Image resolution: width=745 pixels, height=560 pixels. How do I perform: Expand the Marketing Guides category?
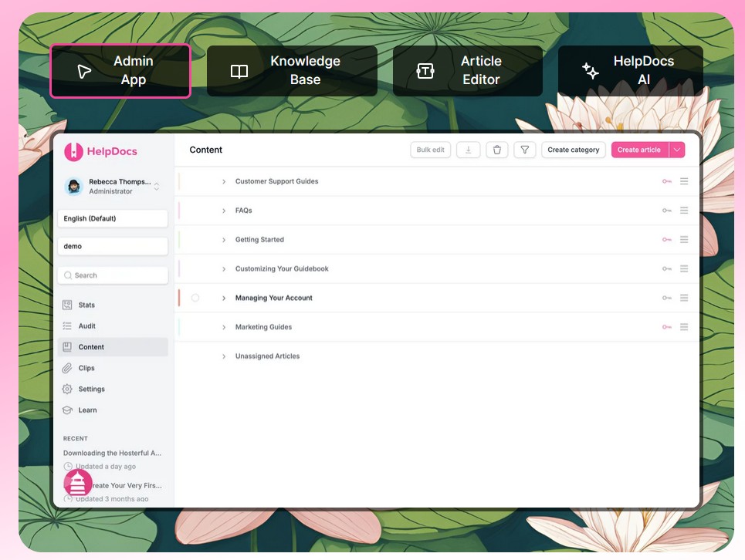224,328
